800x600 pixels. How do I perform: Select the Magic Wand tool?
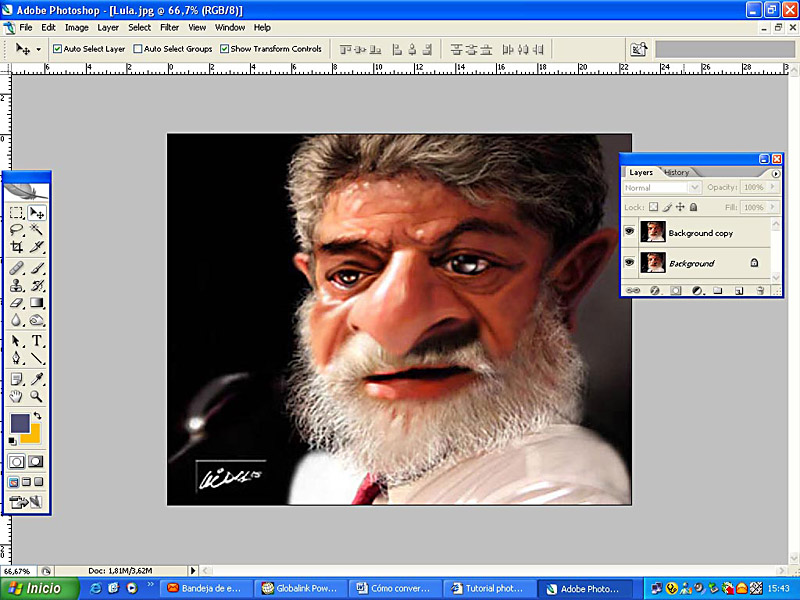coord(37,229)
